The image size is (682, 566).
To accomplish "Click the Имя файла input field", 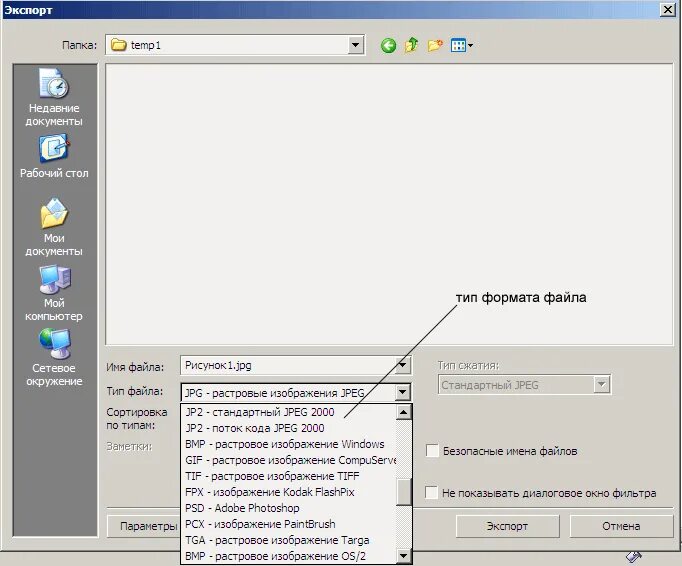I will 288,365.
